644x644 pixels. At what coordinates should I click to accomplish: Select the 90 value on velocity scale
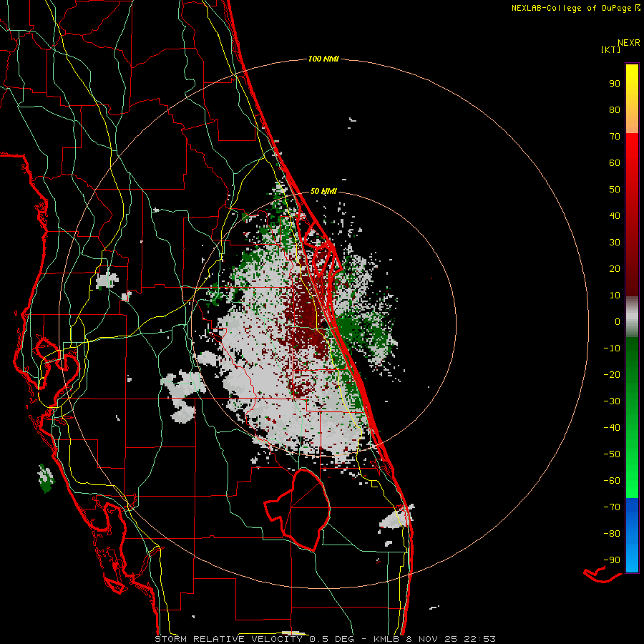(615, 84)
